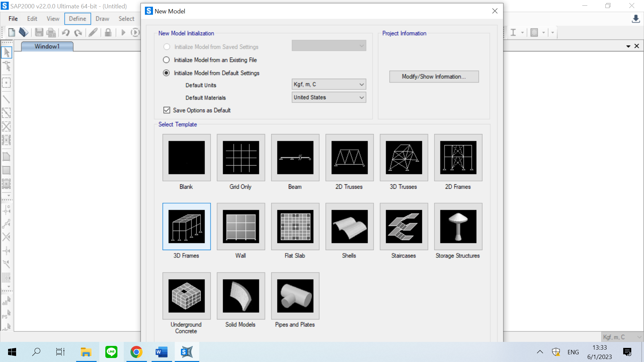This screenshot has width=644, height=362.
Task: Select the Storage Structures template
Action: click(x=458, y=227)
